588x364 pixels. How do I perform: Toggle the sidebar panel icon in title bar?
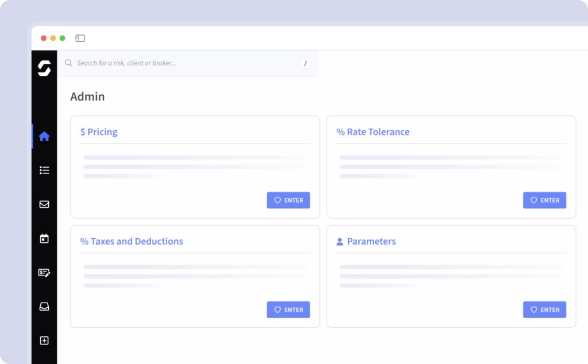click(x=80, y=38)
